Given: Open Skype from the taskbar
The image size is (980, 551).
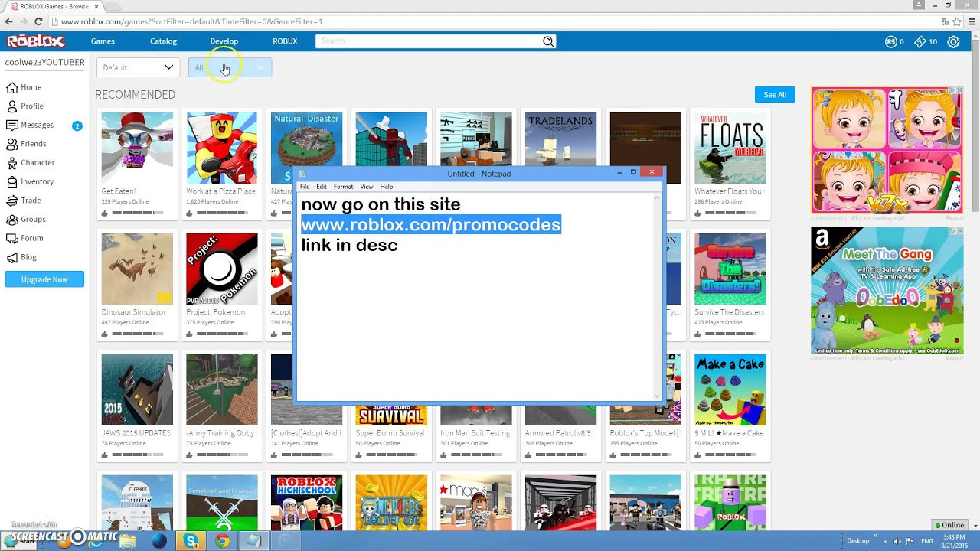Looking at the screenshot, I should [189, 541].
